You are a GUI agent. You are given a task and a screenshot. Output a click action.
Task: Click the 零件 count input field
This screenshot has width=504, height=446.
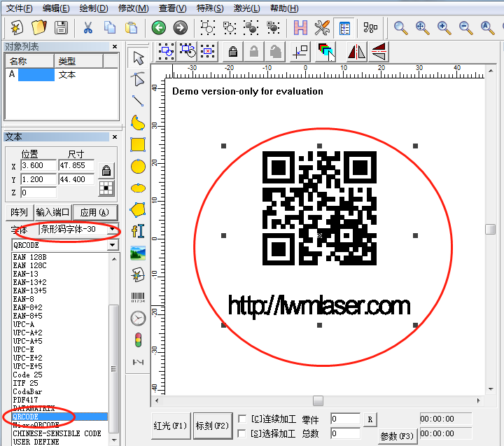coord(345,419)
